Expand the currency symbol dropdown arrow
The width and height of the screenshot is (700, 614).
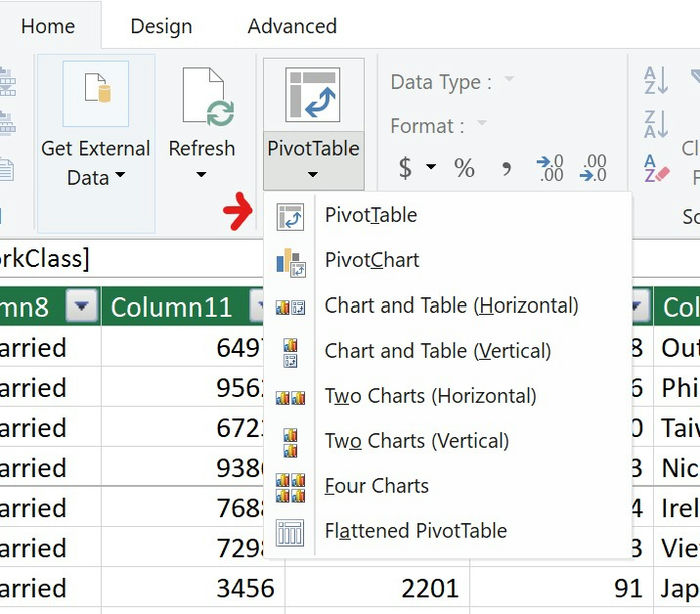tap(431, 167)
